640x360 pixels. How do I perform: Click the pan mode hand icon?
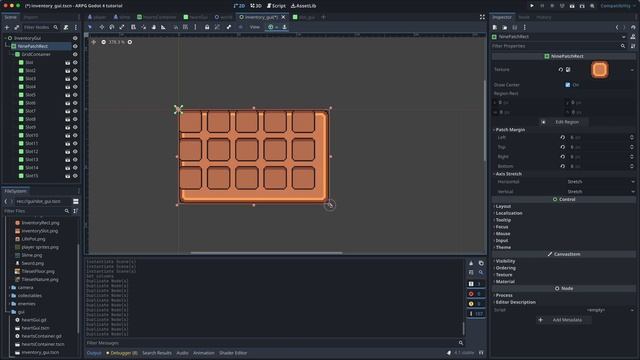point(154,27)
